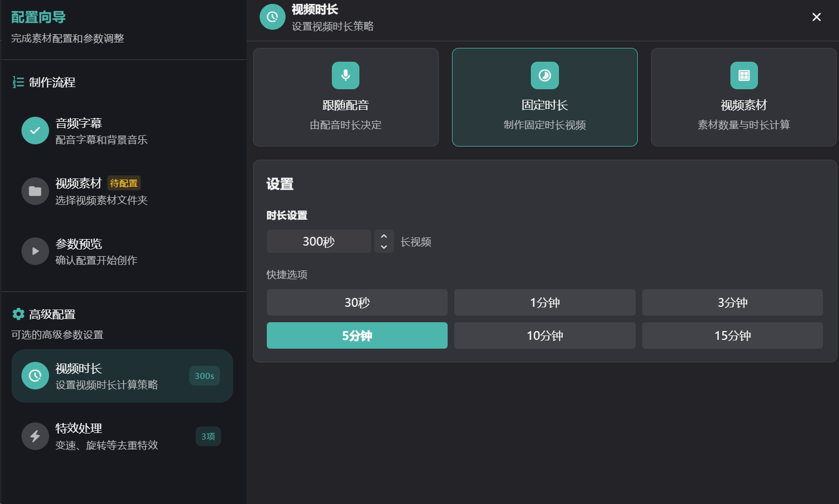Image resolution: width=839 pixels, height=504 pixels.
Task: Select the 1分钟 quick duration option
Action: tap(545, 302)
